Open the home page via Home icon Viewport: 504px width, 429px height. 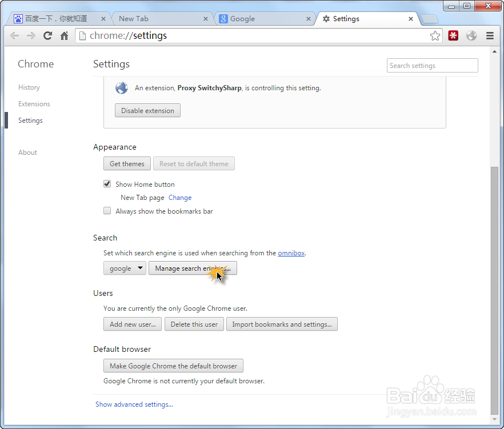click(x=64, y=35)
